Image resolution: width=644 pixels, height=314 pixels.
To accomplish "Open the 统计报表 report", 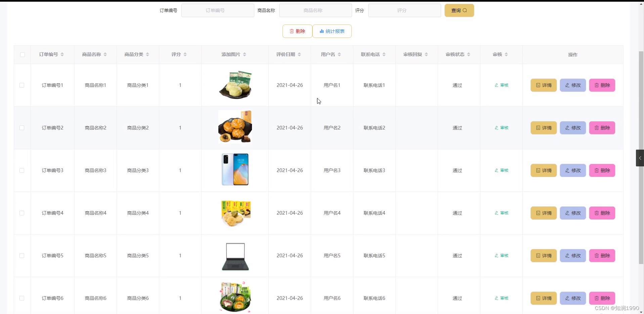I will (332, 31).
